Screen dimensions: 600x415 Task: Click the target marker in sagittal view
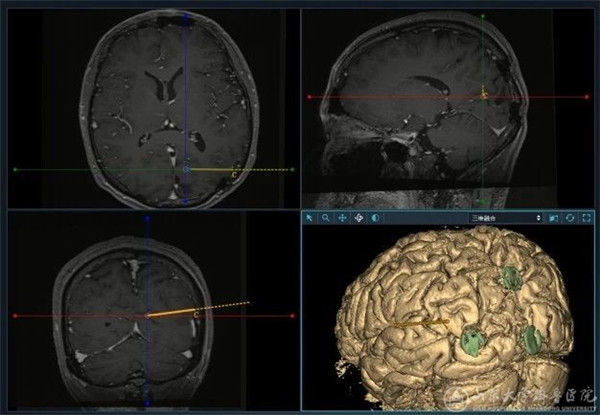coord(483,94)
